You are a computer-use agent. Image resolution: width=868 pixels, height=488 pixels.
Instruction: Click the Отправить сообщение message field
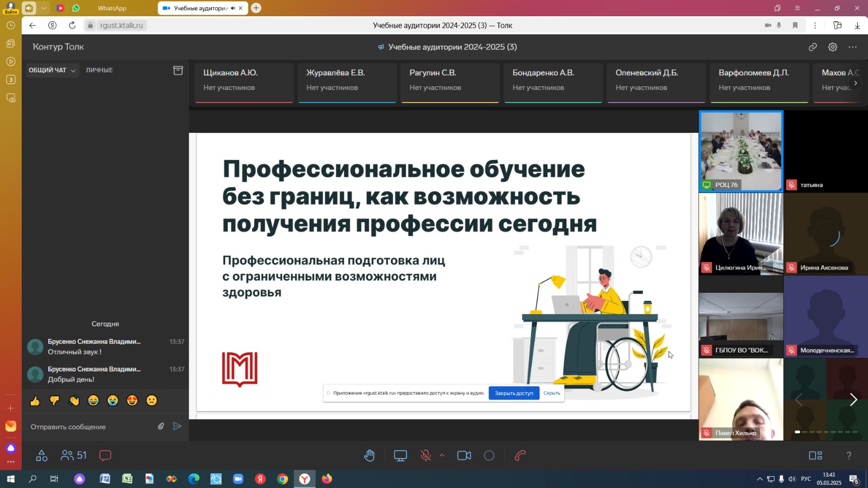[x=90, y=427]
